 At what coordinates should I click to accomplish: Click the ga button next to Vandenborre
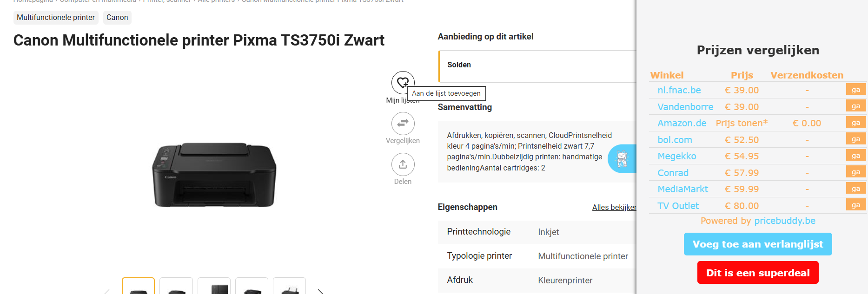click(x=856, y=106)
